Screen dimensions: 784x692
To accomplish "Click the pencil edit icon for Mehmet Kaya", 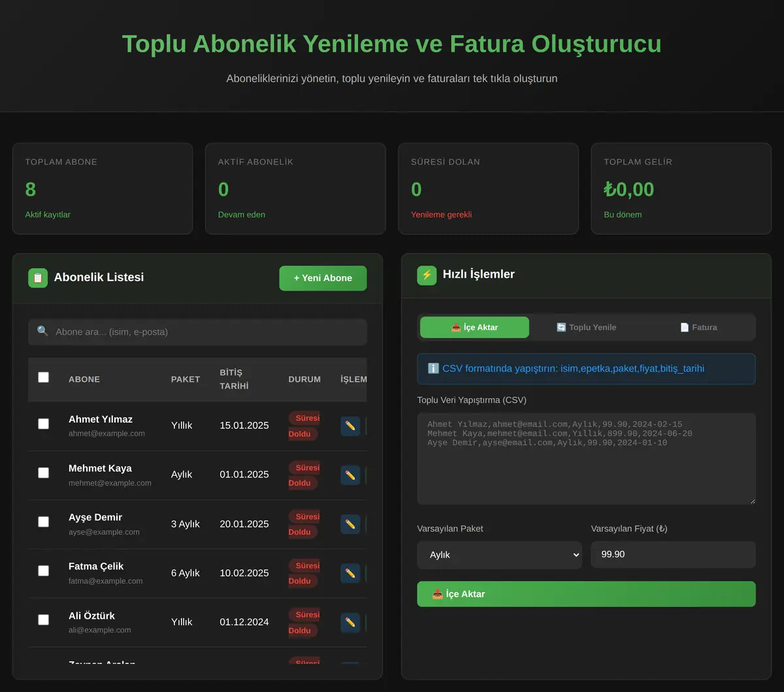I will click(350, 475).
